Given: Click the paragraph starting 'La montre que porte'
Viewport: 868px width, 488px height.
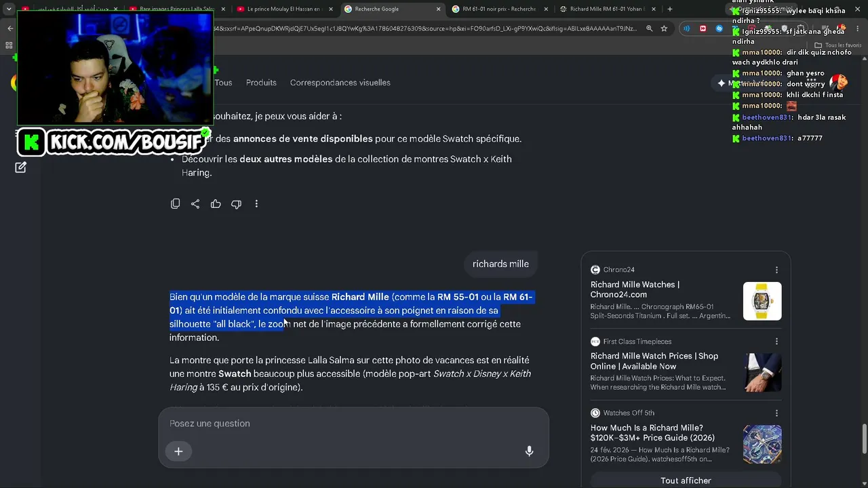Looking at the screenshot, I should 350,373.
